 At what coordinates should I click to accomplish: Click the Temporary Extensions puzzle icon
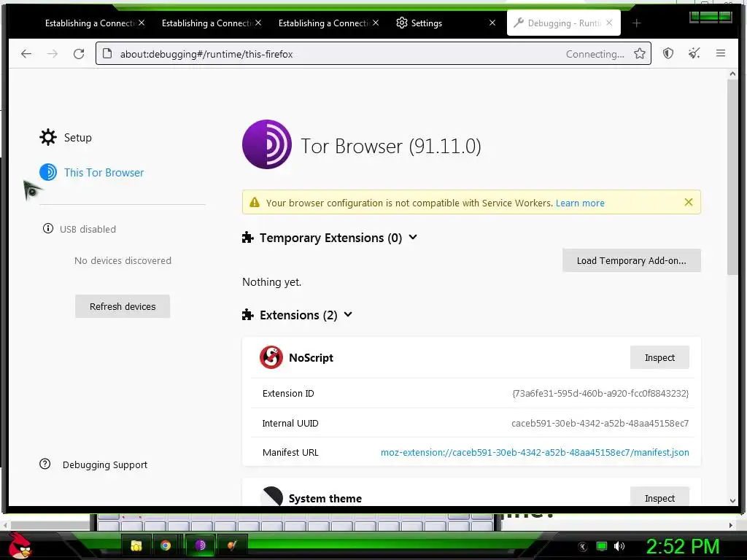click(248, 237)
